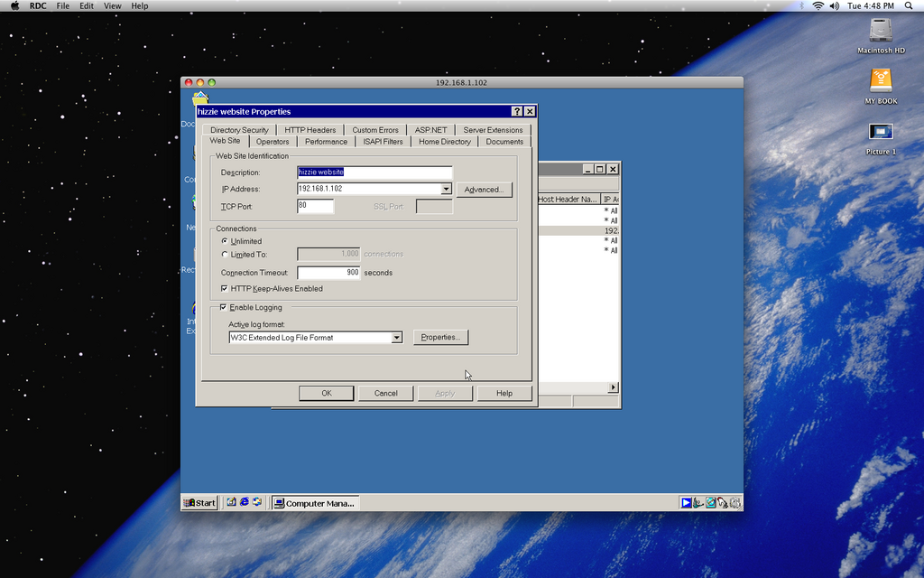Switch to the Documents tab
The width and height of the screenshot is (924, 578).
pyautogui.click(x=504, y=142)
